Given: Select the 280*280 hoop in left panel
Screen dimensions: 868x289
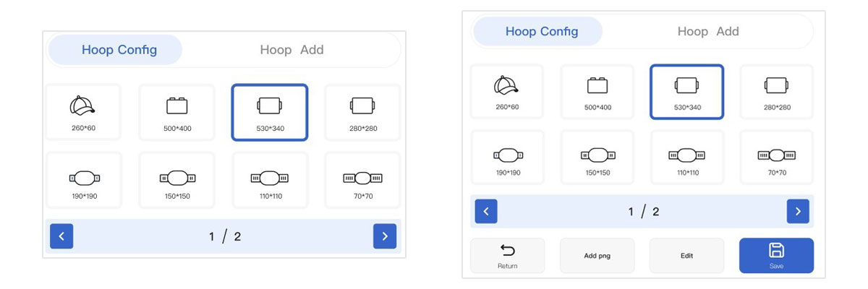Looking at the screenshot, I should (362, 112).
